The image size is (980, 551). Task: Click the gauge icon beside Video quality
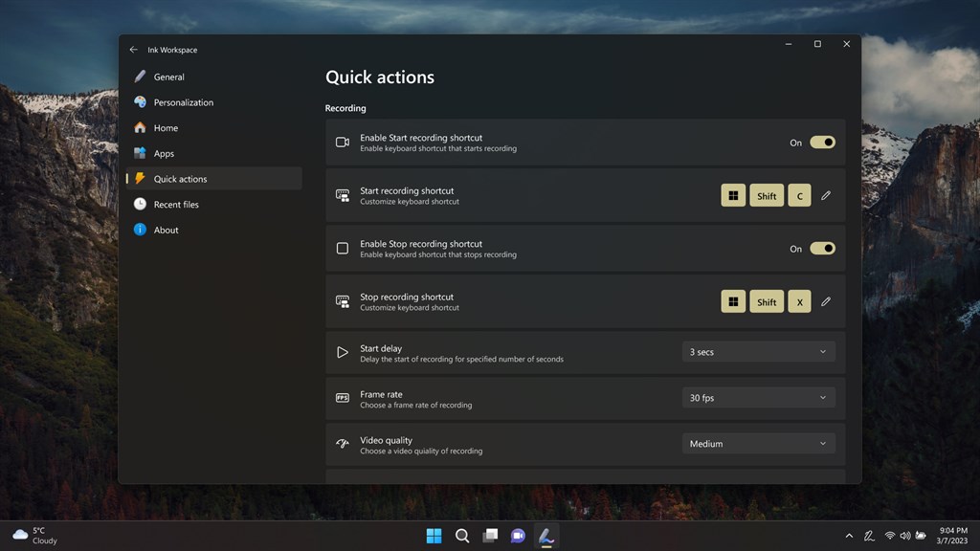point(343,444)
